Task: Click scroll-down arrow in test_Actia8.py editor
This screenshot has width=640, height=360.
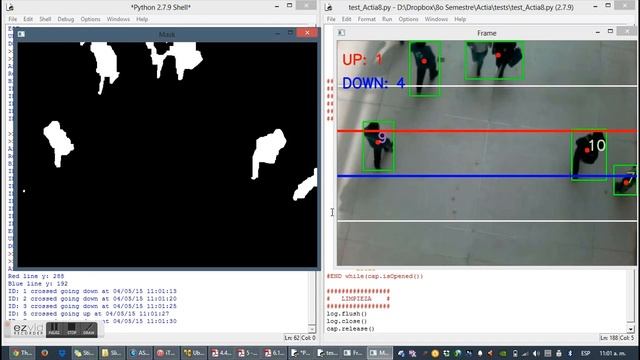Action: click(631, 329)
